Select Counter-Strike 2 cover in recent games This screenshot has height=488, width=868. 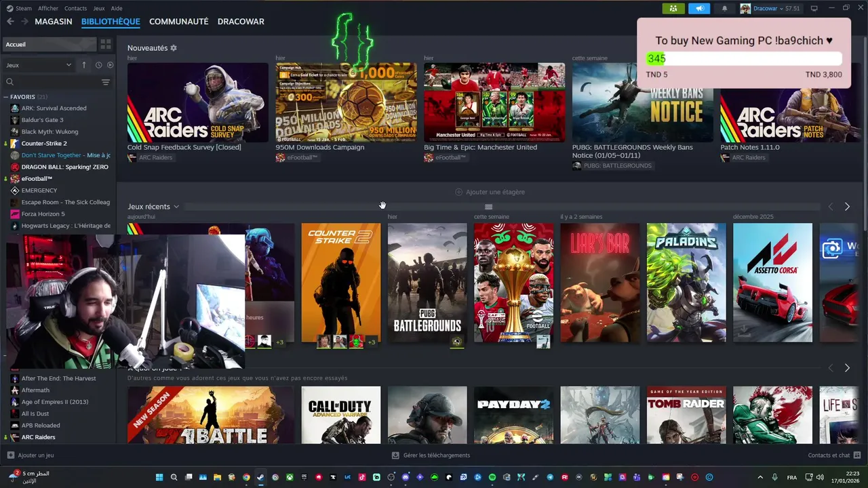click(x=341, y=283)
